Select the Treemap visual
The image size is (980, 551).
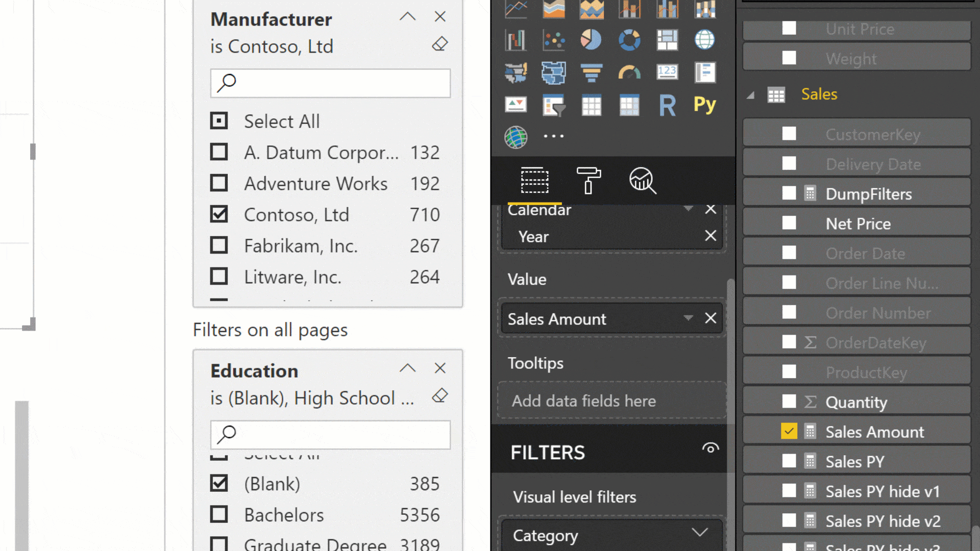coord(667,40)
